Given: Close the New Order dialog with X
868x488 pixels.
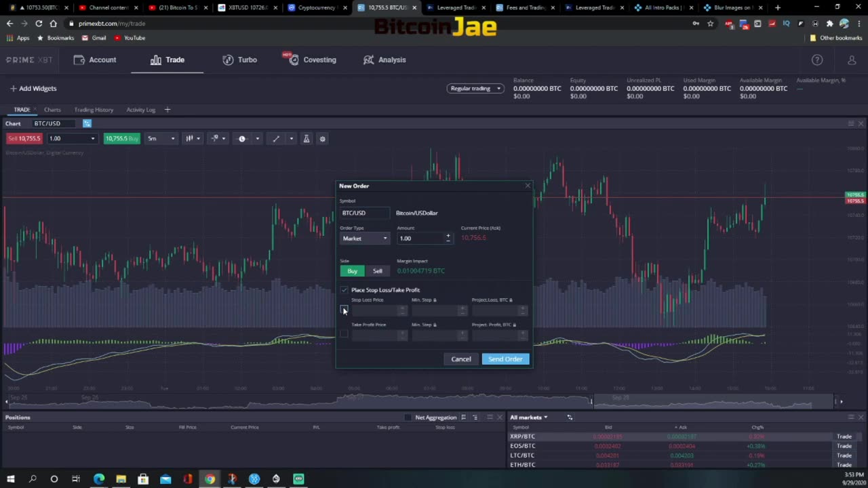Looking at the screenshot, I should click(528, 186).
